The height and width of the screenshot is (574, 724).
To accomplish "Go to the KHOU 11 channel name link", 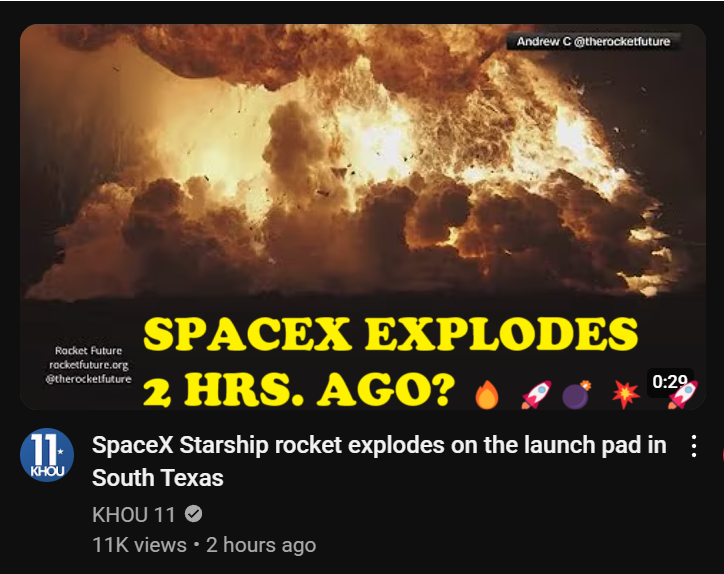I will pyautogui.click(x=133, y=514).
